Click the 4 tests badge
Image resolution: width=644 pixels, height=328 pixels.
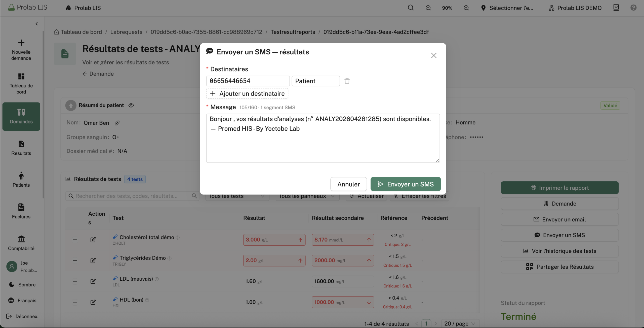[135, 179]
